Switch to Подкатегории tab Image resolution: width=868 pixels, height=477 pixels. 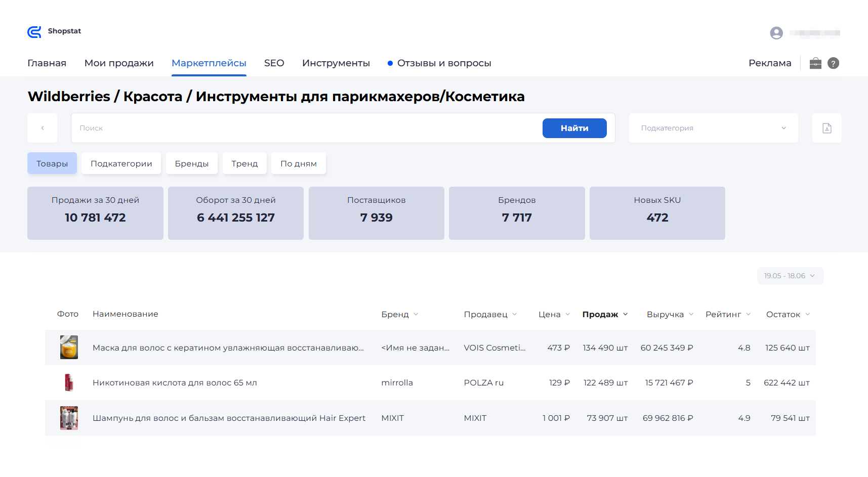click(121, 163)
